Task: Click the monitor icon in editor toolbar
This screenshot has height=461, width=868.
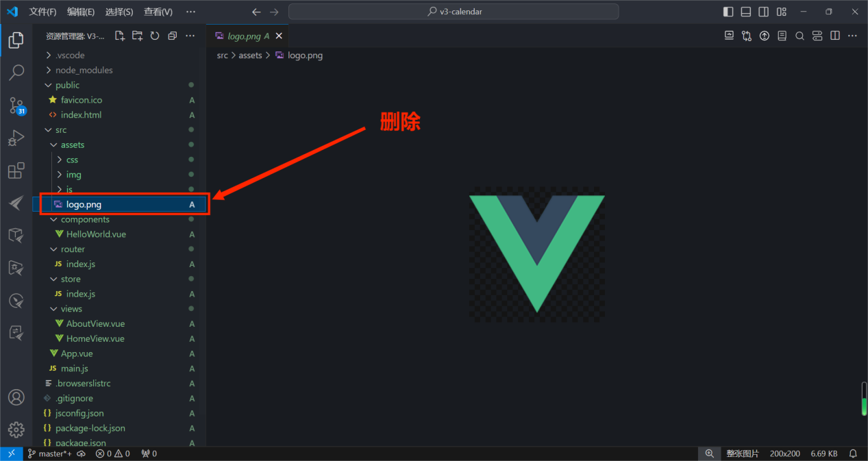Action: (730, 36)
